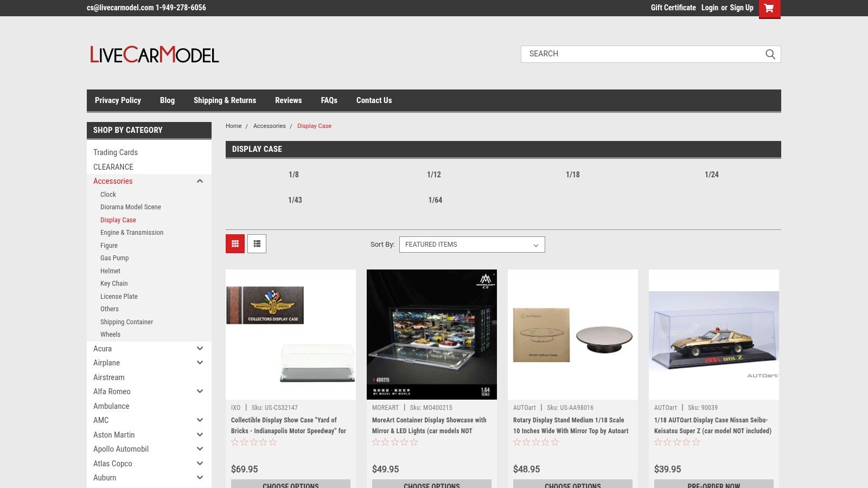The image size is (868, 488).
Task: Select the 1/24 scale subcategory
Action: tap(712, 175)
